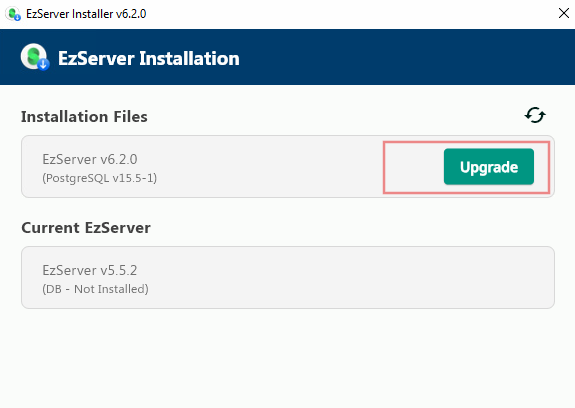Image resolution: width=575 pixels, height=408 pixels.
Task: Click the blue download badge on the header logo
Action: [43, 65]
